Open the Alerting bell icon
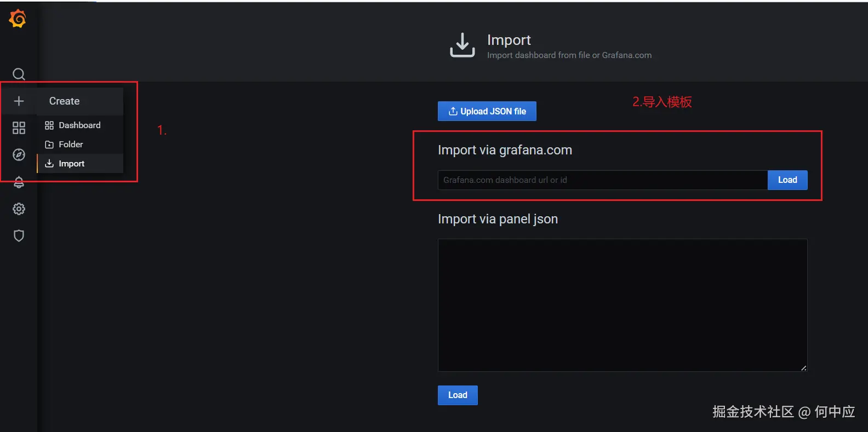Viewport: 868px width, 432px height. (x=19, y=182)
